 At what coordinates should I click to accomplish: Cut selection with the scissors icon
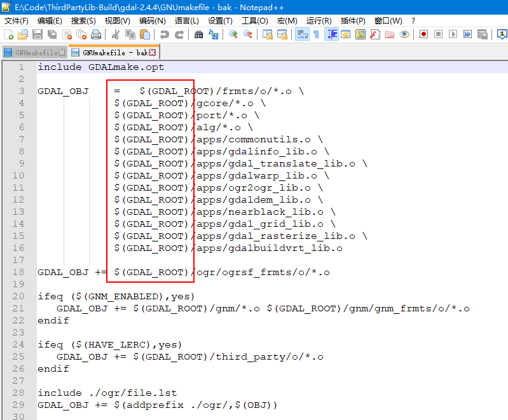point(115,34)
